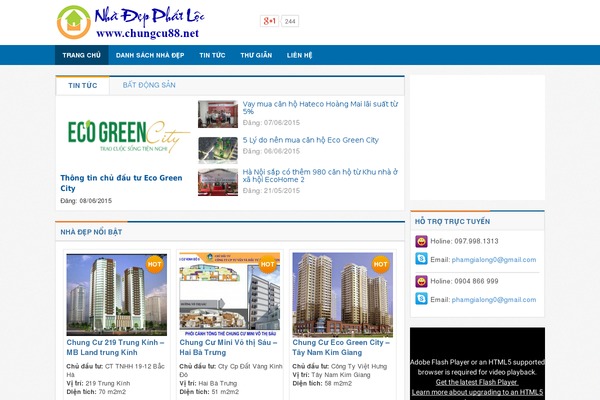600x400 pixels.
Task: Open Chung Cư Mini Võ thị Sáu listing title
Action: click(228, 347)
